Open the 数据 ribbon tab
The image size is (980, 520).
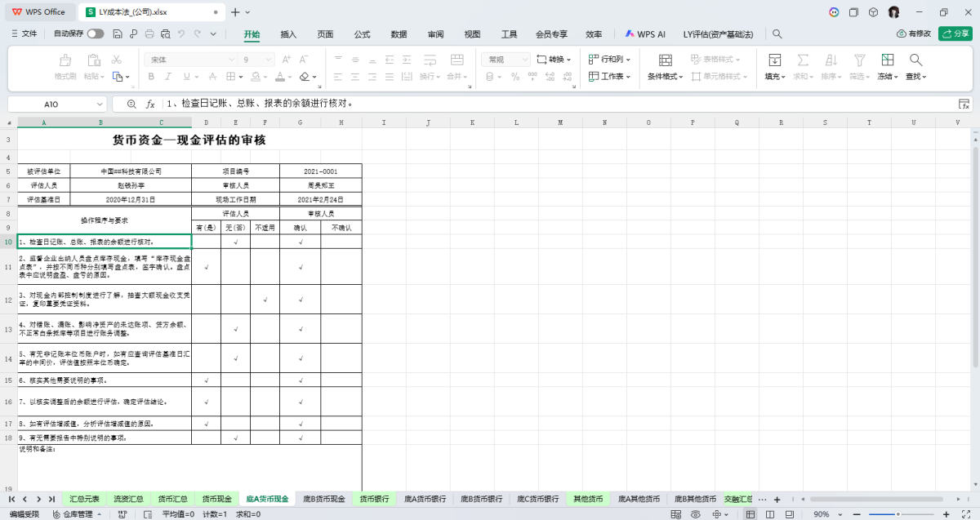point(399,34)
